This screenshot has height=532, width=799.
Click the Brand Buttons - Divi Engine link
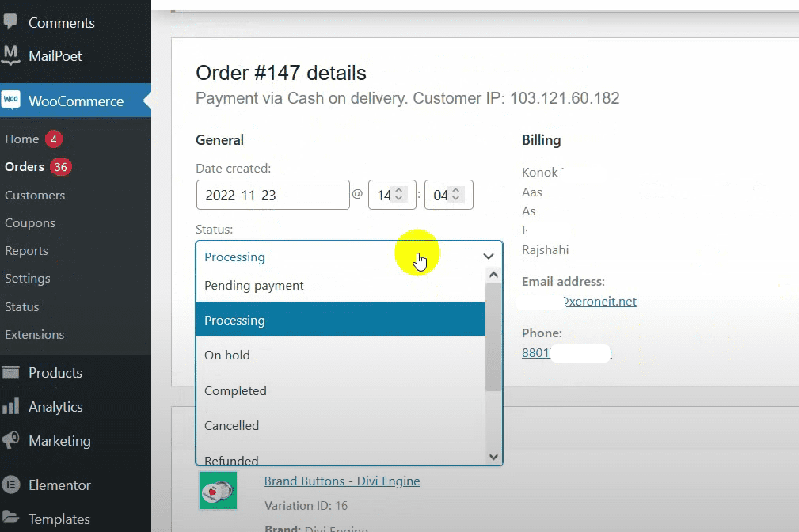(342, 481)
